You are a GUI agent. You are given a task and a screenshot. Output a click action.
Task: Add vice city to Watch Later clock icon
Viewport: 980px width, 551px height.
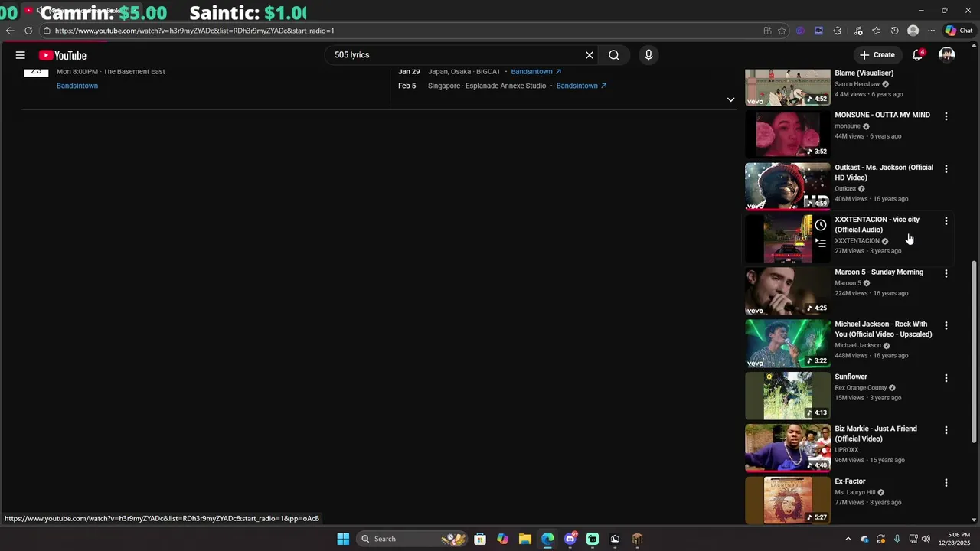(x=821, y=225)
